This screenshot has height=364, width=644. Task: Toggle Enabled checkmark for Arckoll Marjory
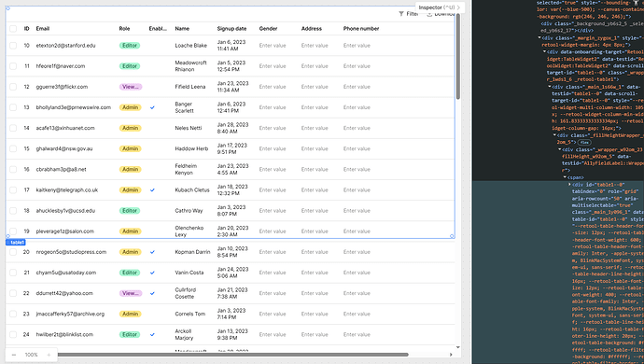pos(152,334)
